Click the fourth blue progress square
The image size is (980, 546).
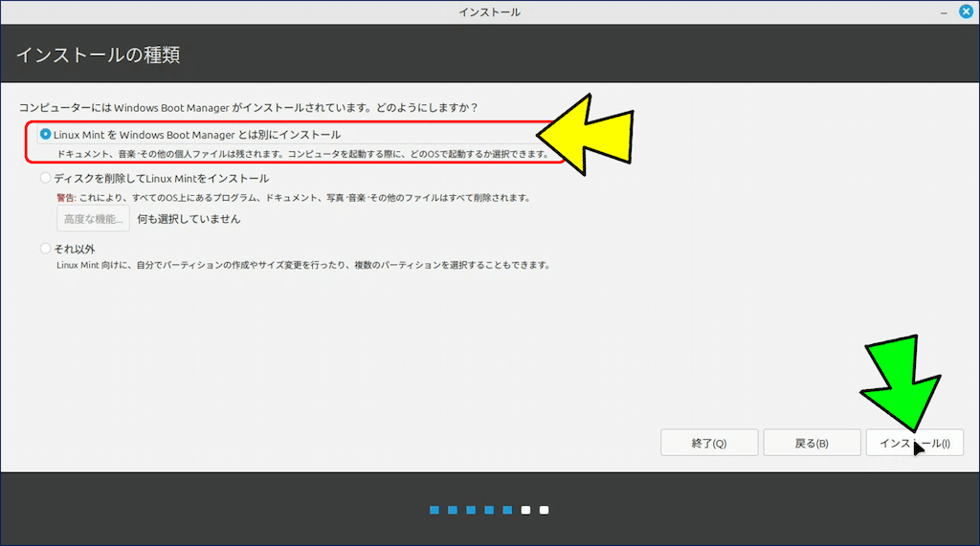click(489, 511)
